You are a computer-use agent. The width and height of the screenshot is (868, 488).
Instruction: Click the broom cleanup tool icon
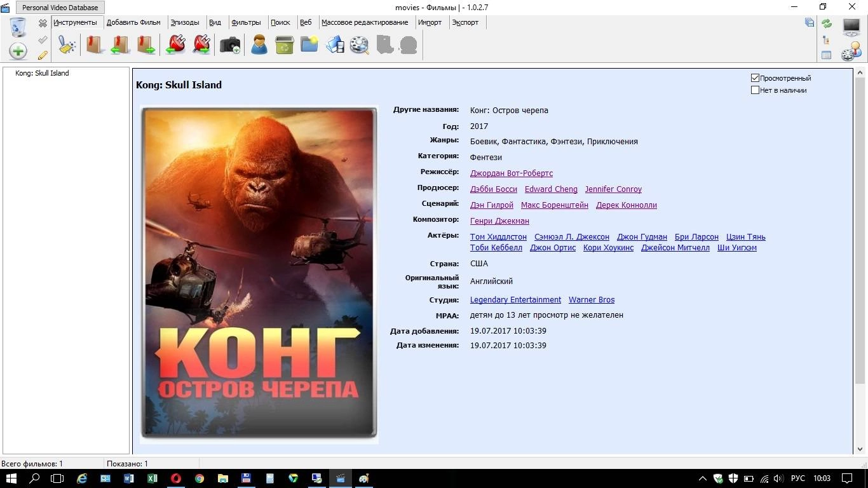point(67,44)
